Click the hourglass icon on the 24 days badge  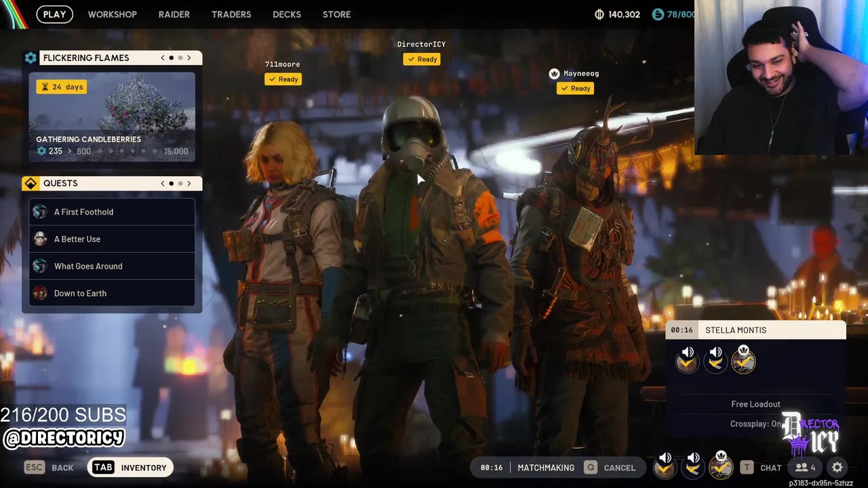pyautogui.click(x=45, y=87)
